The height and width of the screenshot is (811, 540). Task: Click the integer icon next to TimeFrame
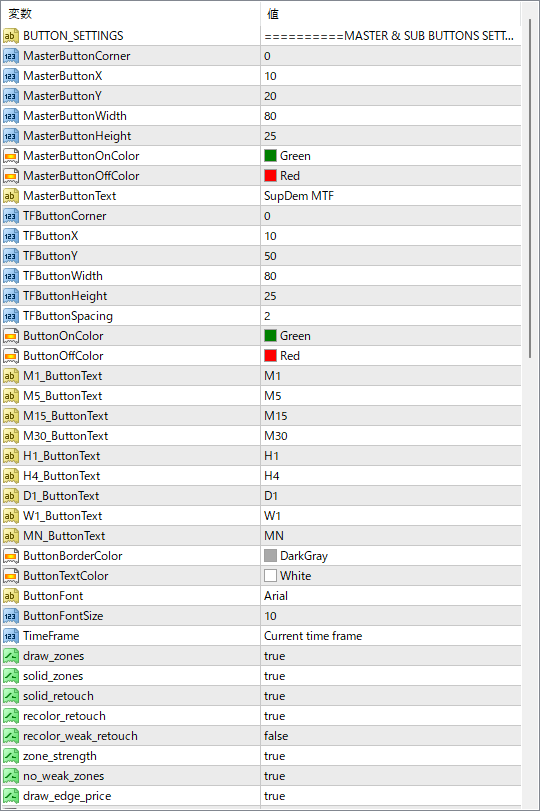click(x=10, y=636)
